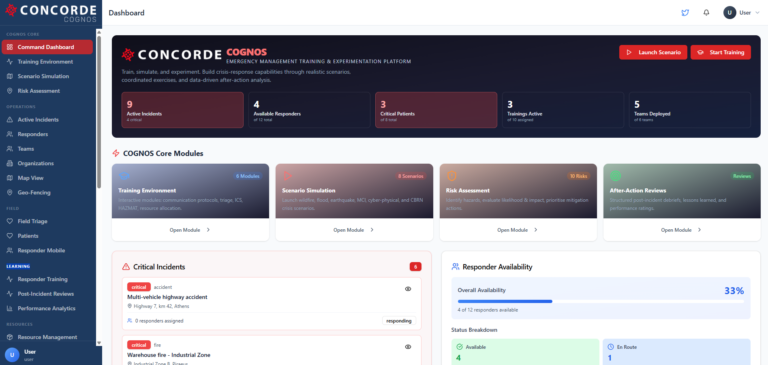The width and height of the screenshot is (768, 365).
Task: Click the Critical Patients stat card
Action: click(x=436, y=110)
